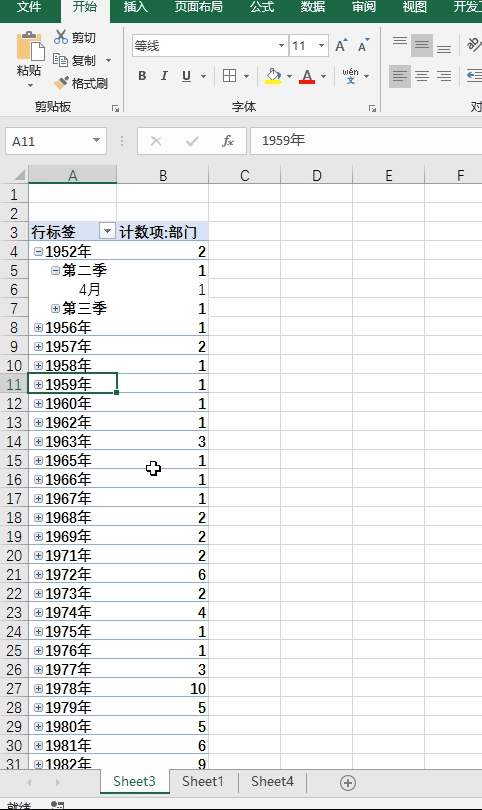
Task: Collapse the 1952年 group
Action: tap(38, 251)
